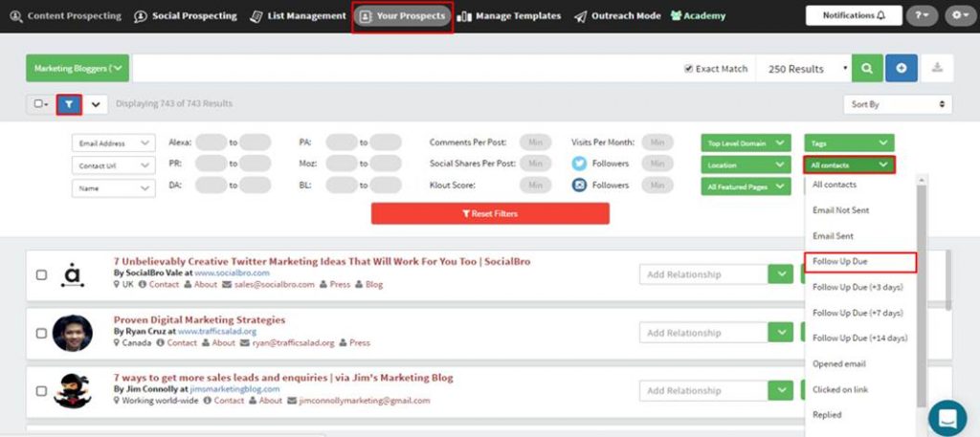Select Replied option

(x=827, y=414)
